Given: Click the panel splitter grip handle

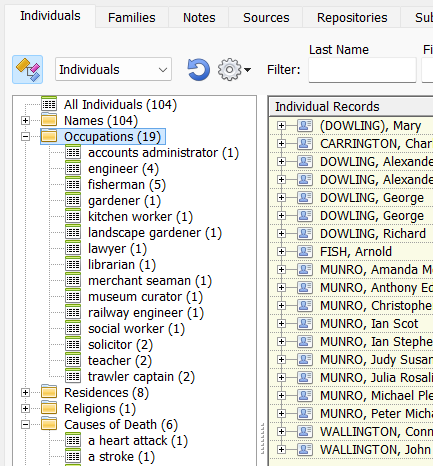Looking at the screenshot, I should pyautogui.click(x=262, y=438).
